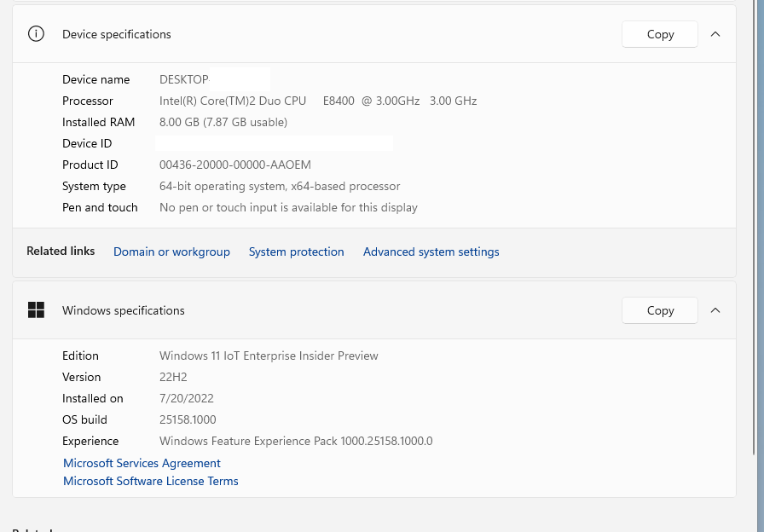View the Microsoft Software License Terms
Screen dimensions: 764x532
[x=151, y=481]
